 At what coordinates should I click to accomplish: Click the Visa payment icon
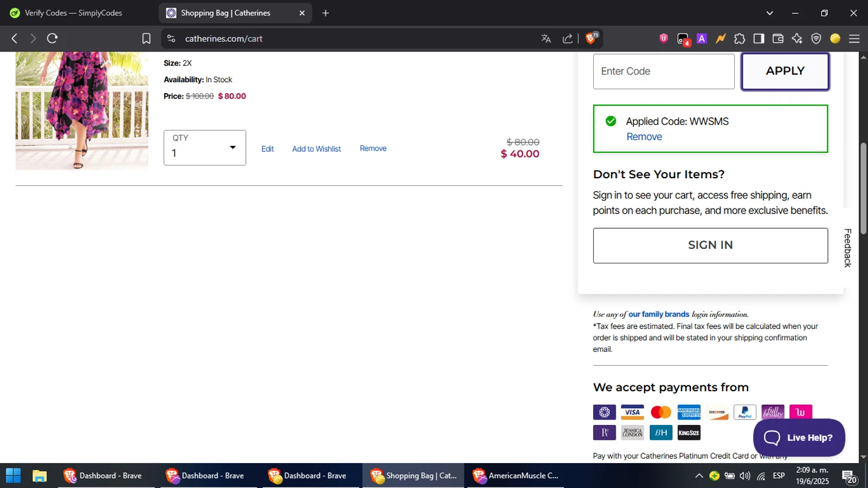point(632,412)
